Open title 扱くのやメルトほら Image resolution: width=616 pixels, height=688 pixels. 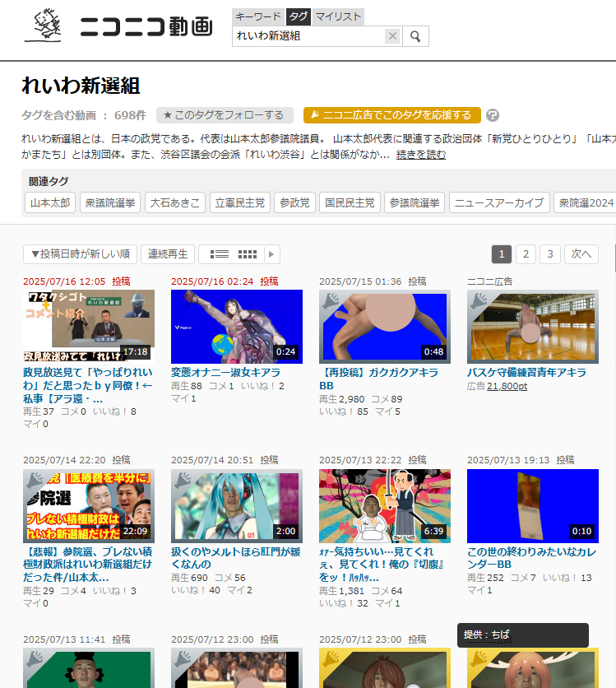(x=236, y=558)
